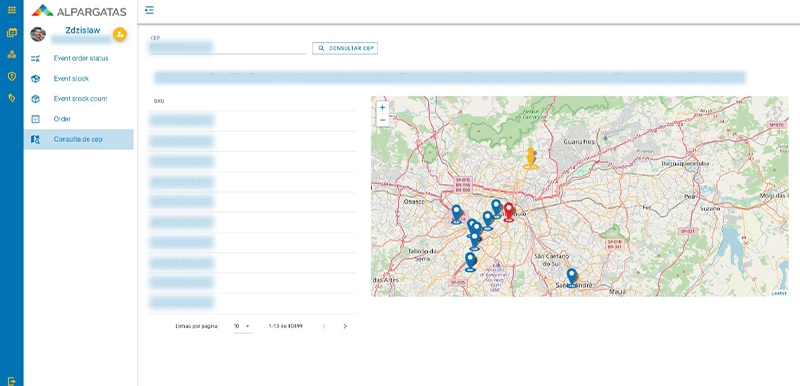Zoom out the map with minus button

click(x=383, y=120)
